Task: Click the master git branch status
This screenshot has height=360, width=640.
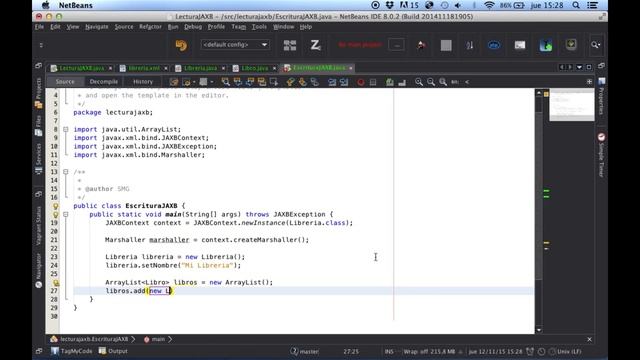Action: pyautogui.click(x=304, y=351)
